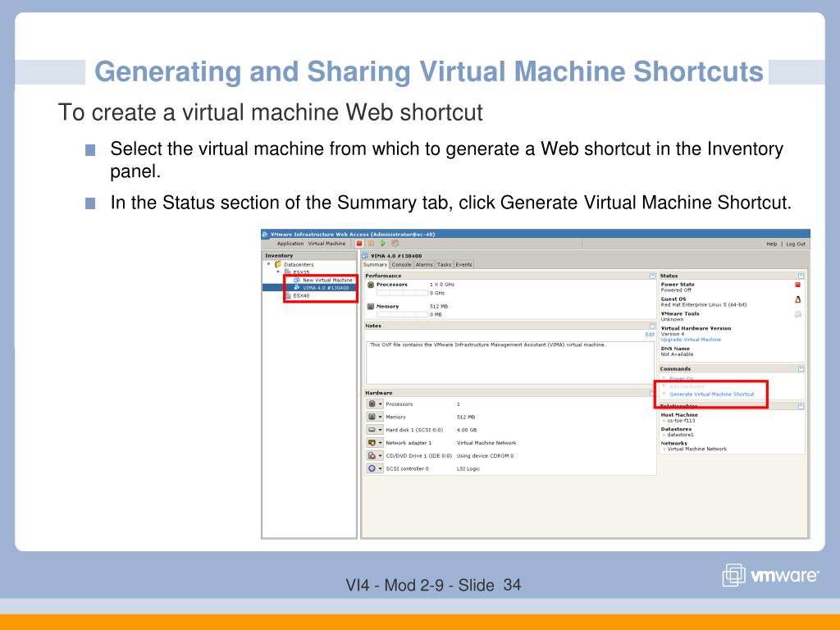Click the title bar application icon
The height and width of the screenshot is (630, 840).
[265, 234]
